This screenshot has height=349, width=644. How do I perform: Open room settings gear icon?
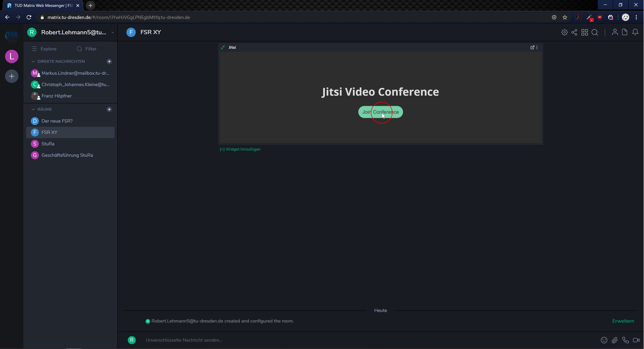[x=564, y=32]
